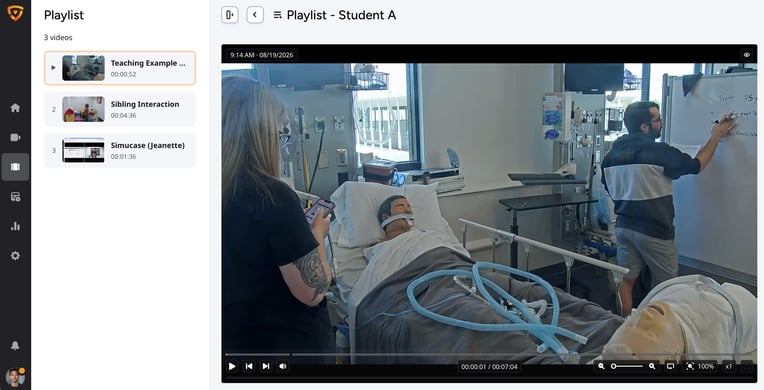Image resolution: width=764 pixels, height=390 pixels.
Task: Click the 00:00:52 duration text
Action: 123,75
